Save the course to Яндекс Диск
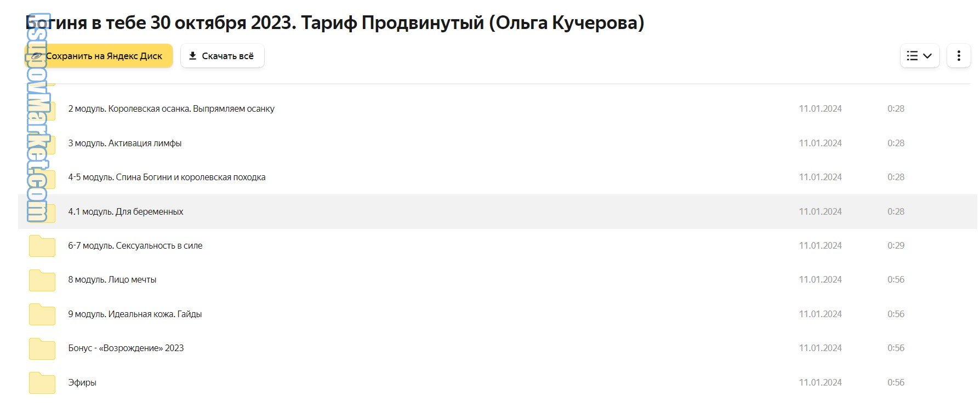 99,55
